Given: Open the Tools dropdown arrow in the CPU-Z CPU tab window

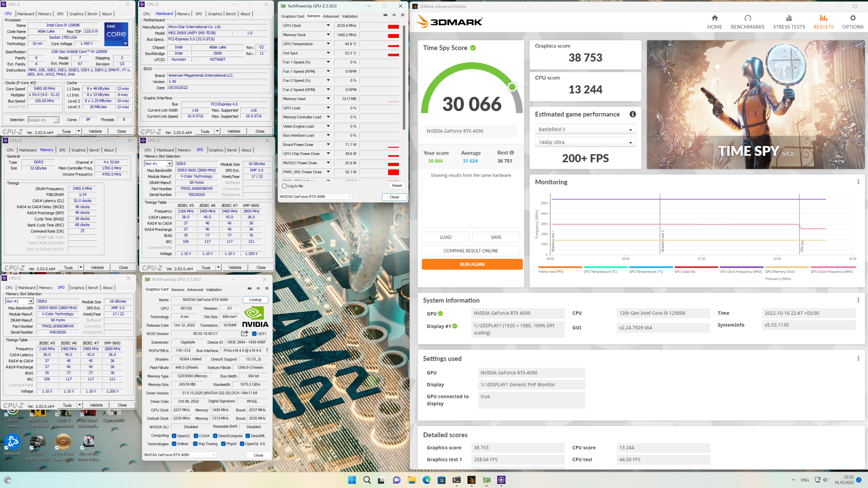Looking at the screenshot, I should point(78,131).
